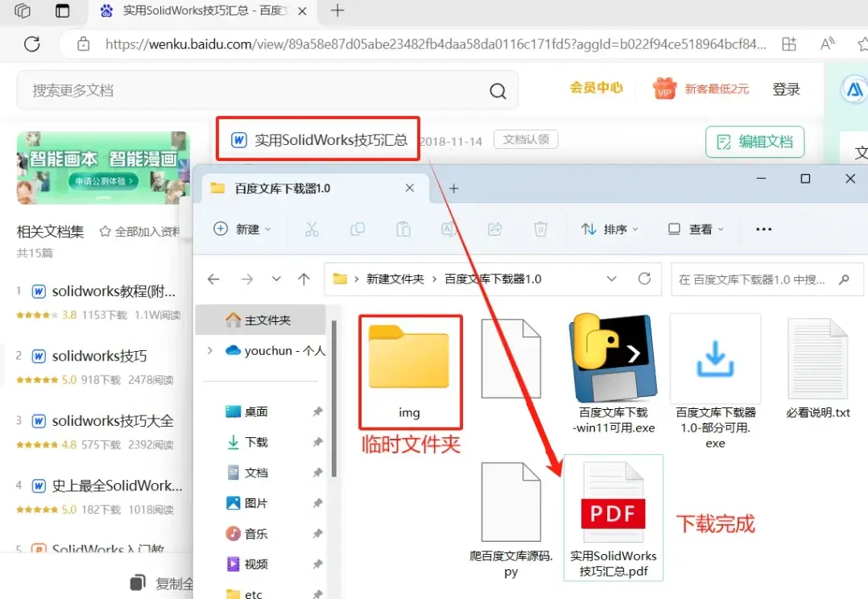The image size is (868, 599).
Task: Open the 排序 sort dropdown
Action: 610,229
